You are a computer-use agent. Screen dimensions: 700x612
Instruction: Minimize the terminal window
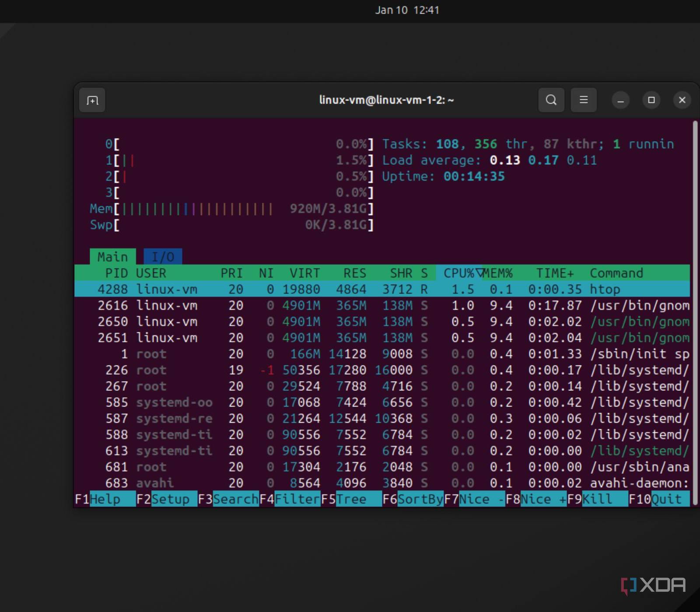[x=620, y=100]
